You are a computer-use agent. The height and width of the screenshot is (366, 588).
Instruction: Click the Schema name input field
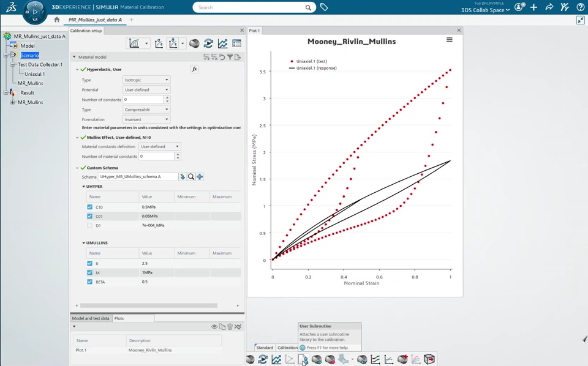[138, 177]
